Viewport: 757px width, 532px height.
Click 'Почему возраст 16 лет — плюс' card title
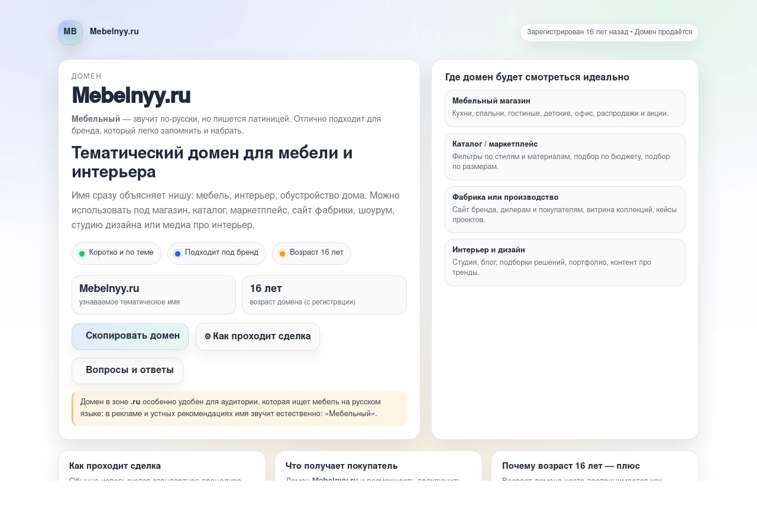[571, 466]
